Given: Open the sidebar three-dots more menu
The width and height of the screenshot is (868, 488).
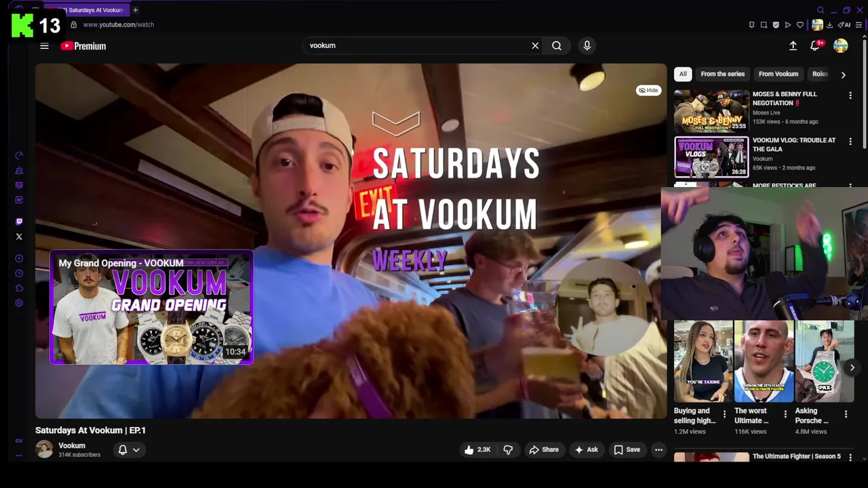Looking at the screenshot, I should [x=19, y=455].
